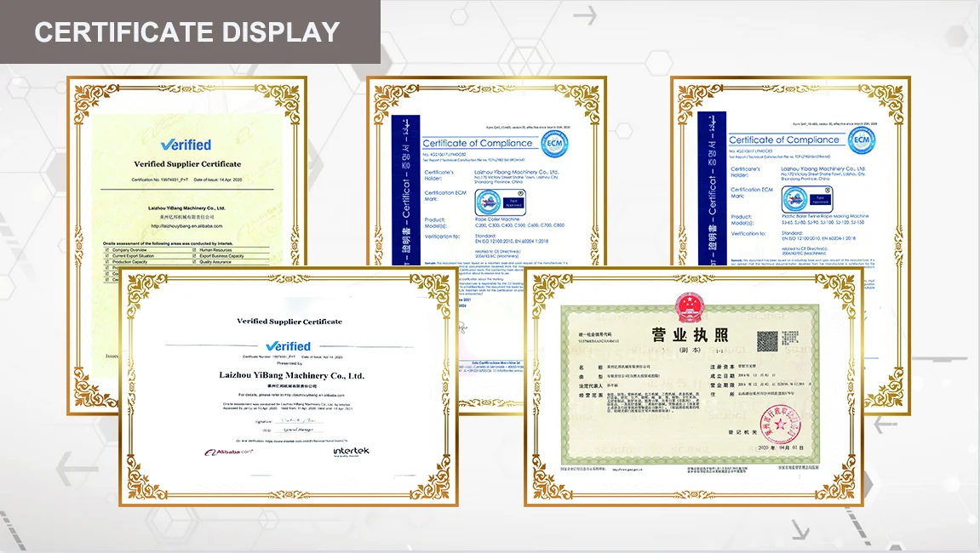Click the QR code on business license
The height and width of the screenshot is (553, 980).
click(769, 341)
